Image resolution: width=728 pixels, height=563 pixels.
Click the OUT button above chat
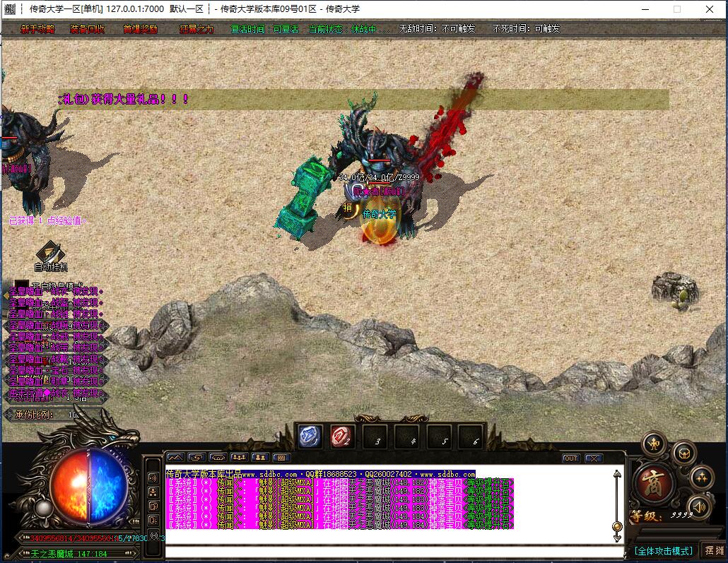point(570,458)
